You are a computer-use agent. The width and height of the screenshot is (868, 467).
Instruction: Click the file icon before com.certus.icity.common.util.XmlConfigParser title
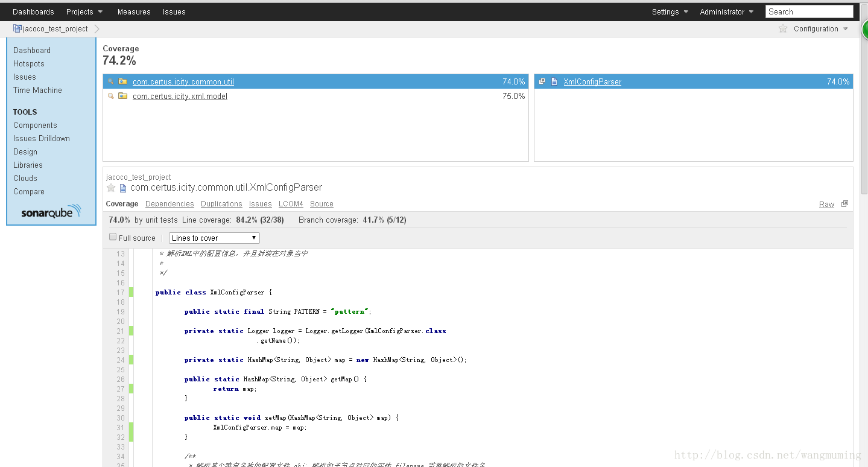(x=123, y=188)
